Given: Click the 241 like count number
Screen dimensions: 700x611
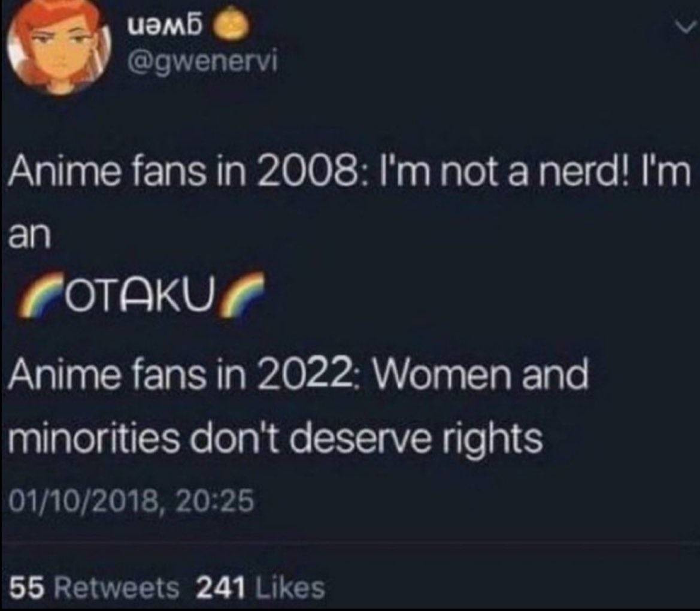Looking at the screenshot, I should [222, 587].
